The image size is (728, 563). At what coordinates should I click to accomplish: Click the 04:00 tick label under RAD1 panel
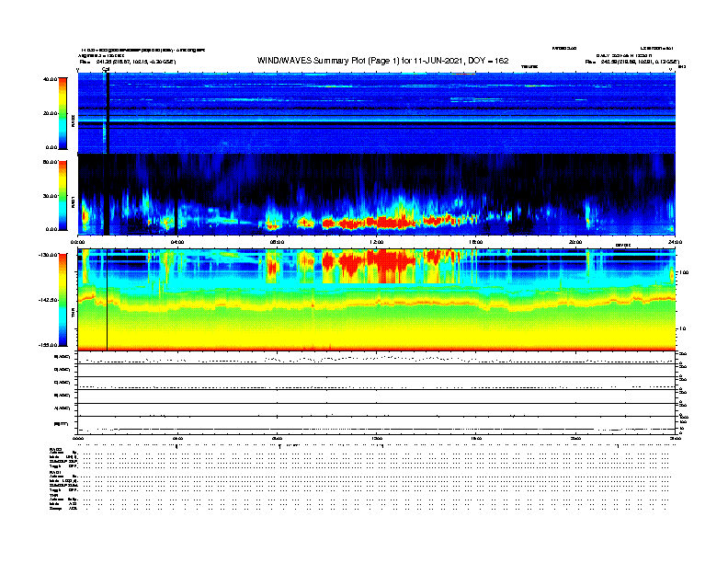pos(177,242)
